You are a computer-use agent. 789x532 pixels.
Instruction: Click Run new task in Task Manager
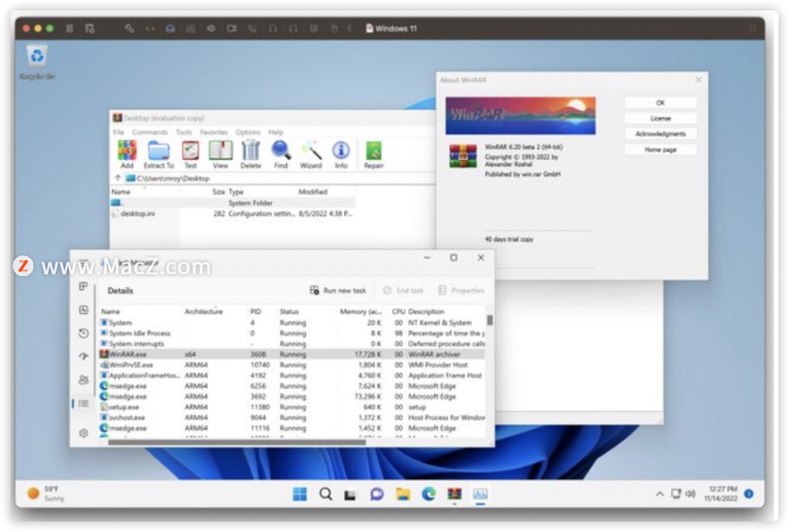point(338,290)
